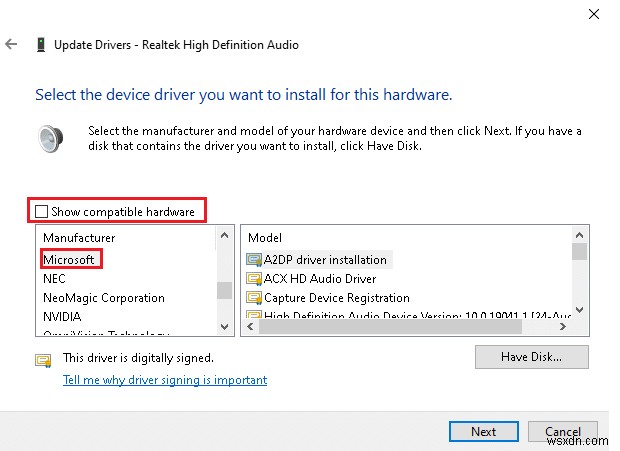Click the speaker icon beside the instructions
Image resolution: width=620 pixels, height=451 pixels.
pos(51,138)
